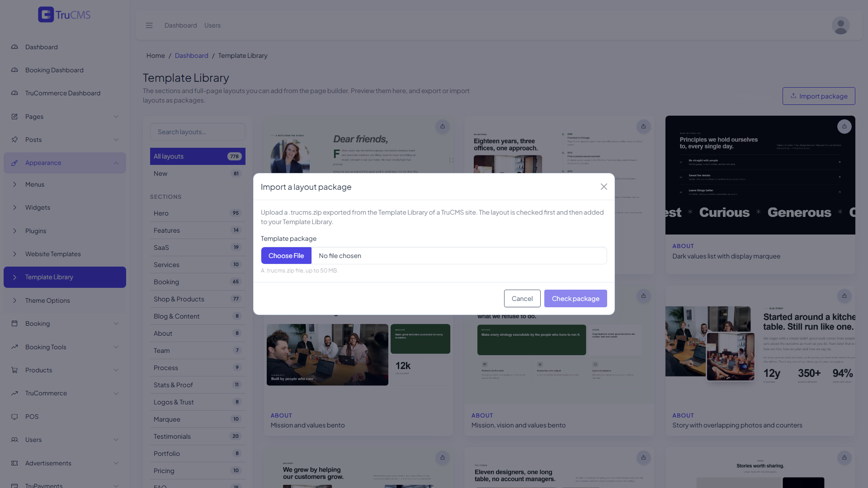Click export icon on Story with overlapping photos card
This screenshot has width=868, height=488.
point(844,296)
